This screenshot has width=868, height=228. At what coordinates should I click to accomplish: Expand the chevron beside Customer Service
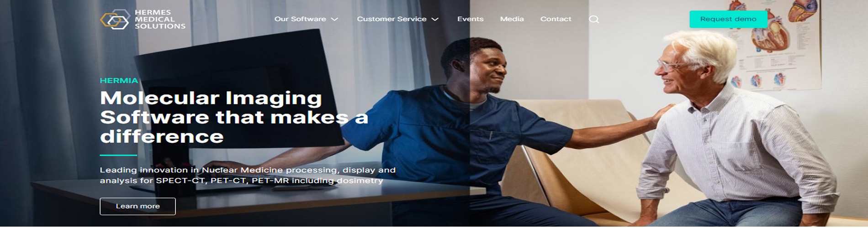point(435,19)
